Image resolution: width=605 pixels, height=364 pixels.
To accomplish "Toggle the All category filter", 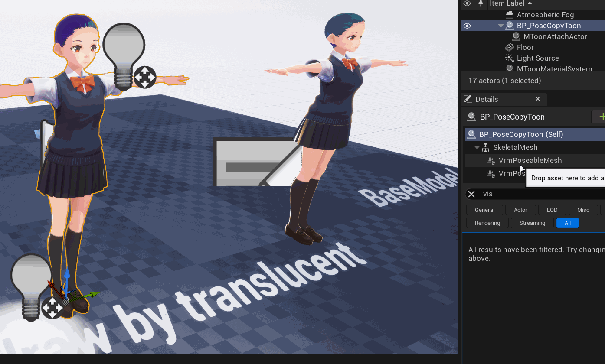I will coord(568,223).
